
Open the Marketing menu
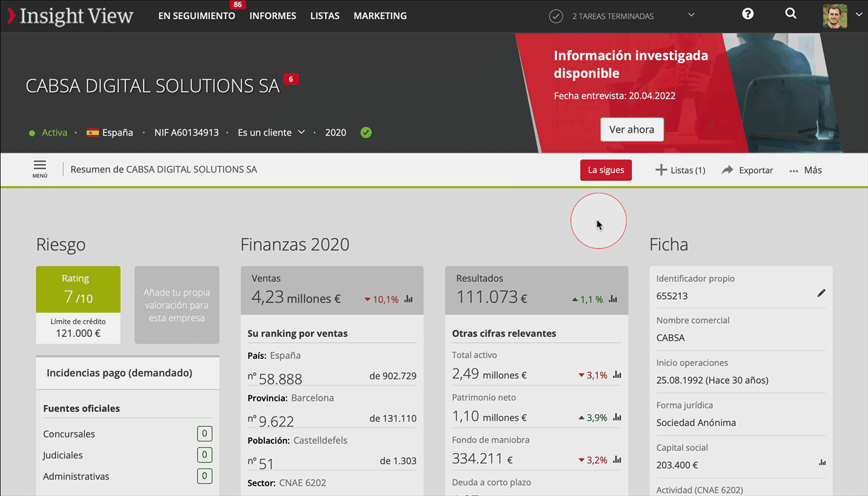380,16
